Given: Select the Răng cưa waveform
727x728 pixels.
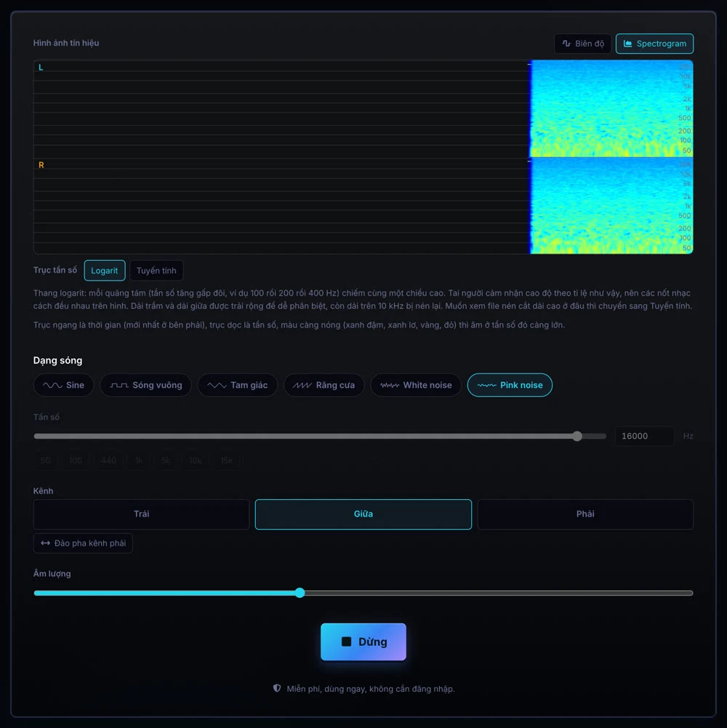Looking at the screenshot, I should tap(324, 385).
